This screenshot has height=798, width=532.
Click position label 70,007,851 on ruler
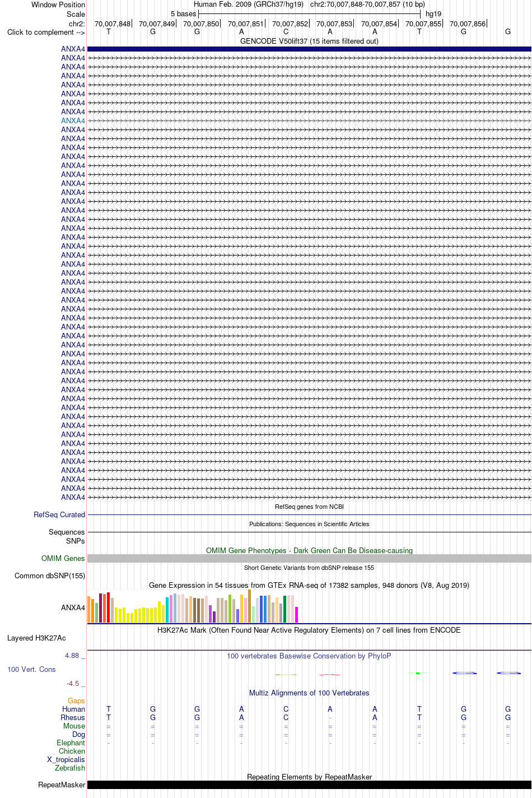[246, 24]
